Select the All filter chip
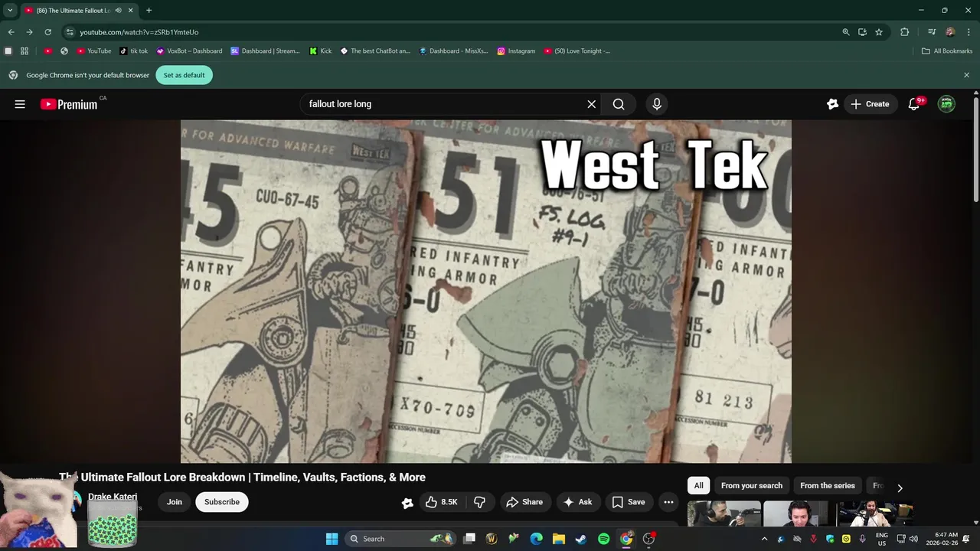This screenshot has height=551, width=980. click(x=698, y=486)
